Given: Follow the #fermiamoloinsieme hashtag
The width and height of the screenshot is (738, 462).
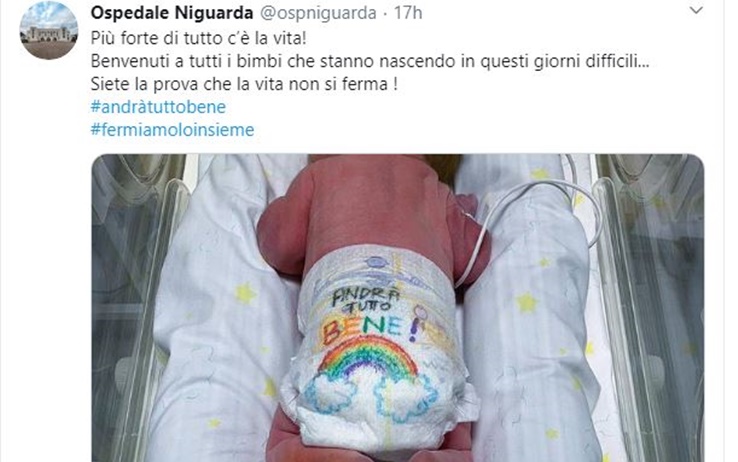Looking at the screenshot, I should [172, 129].
